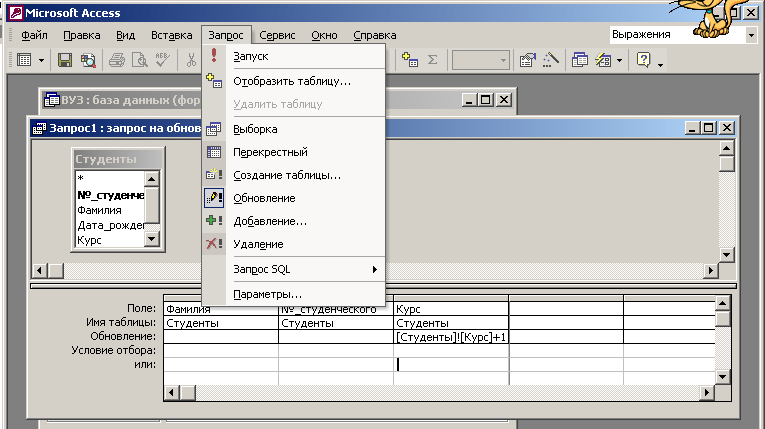Open the View icon's dropdown arrow
The width and height of the screenshot is (765, 429).
point(41,61)
